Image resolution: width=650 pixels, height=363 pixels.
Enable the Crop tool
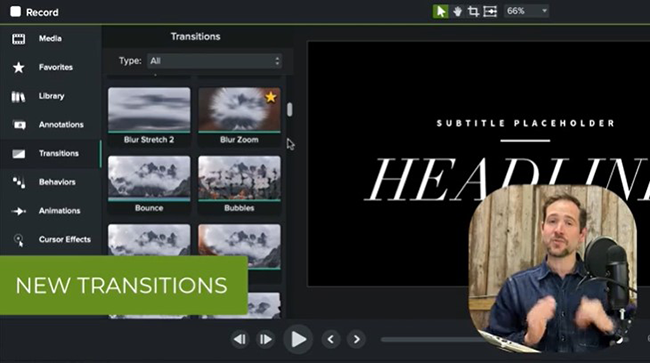click(x=473, y=12)
